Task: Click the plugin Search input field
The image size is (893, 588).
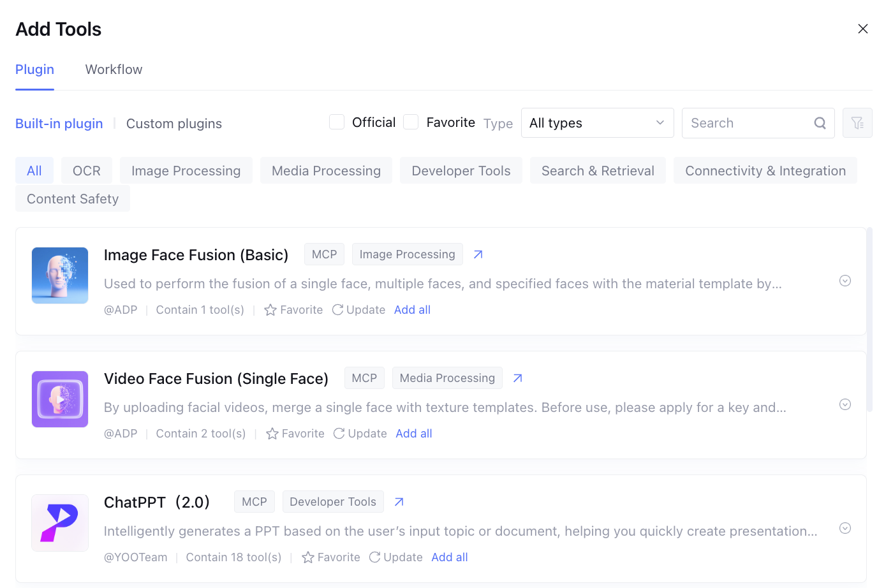Action: click(x=746, y=123)
